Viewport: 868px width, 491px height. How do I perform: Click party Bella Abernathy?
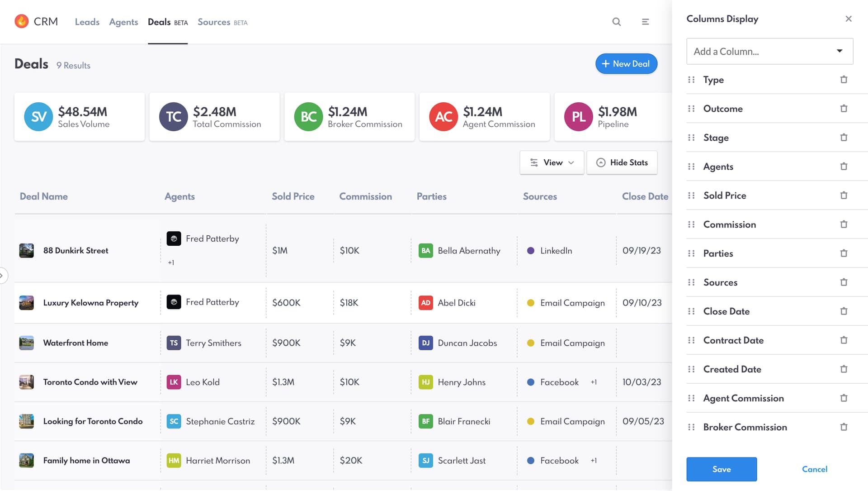(469, 251)
